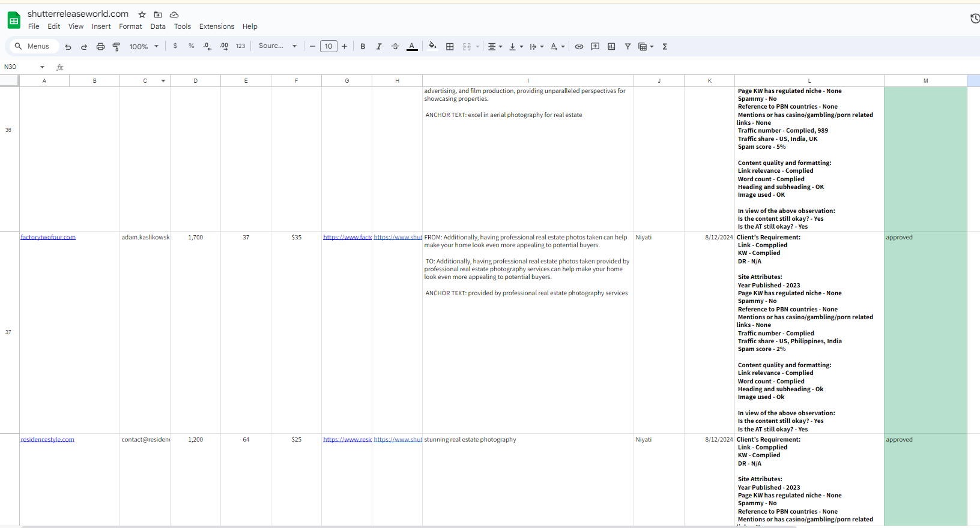Toggle bold formatting
The height and width of the screenshot is (528, 980).
[363, 46]
